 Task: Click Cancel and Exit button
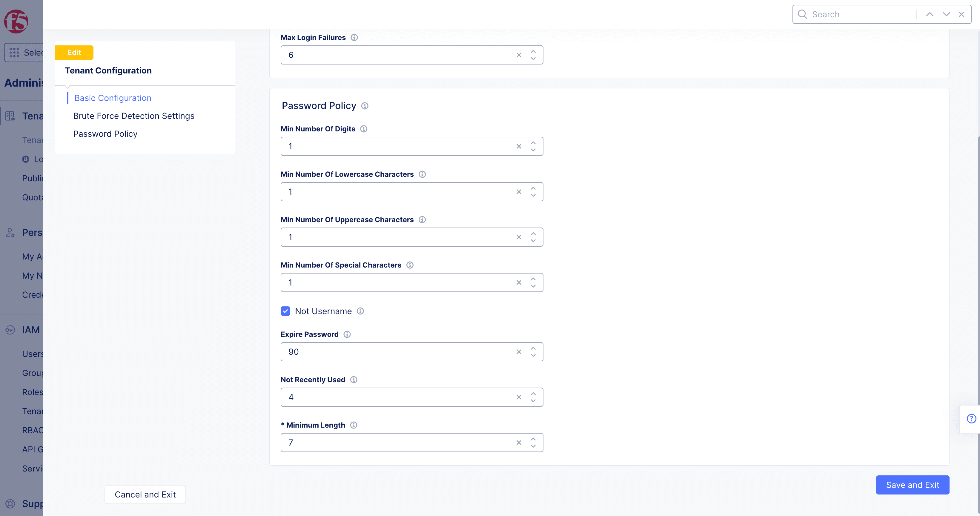tap(145, 494)
